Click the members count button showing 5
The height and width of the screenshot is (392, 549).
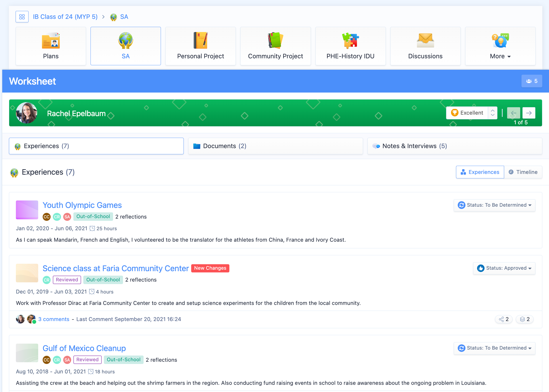point(531,81)
